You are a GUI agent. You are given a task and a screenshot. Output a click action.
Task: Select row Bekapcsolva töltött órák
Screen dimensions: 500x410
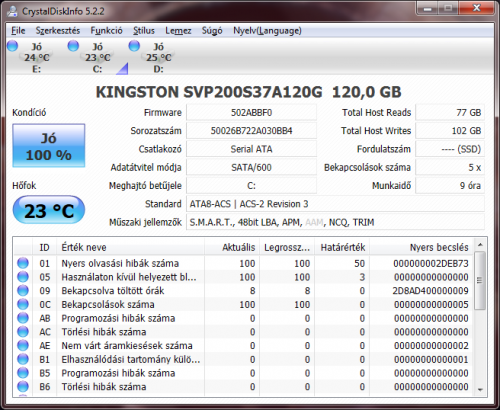(x=243, y=291)
